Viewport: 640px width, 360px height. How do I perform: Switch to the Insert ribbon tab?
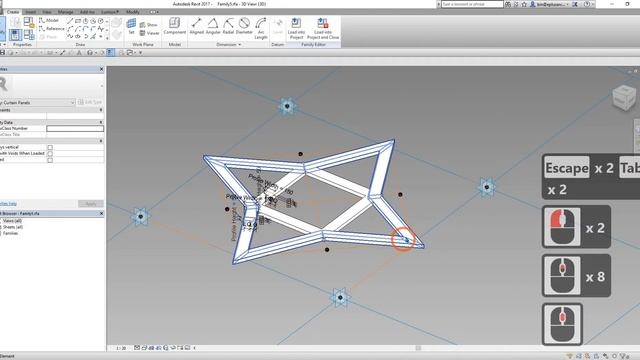click(31, 12)
